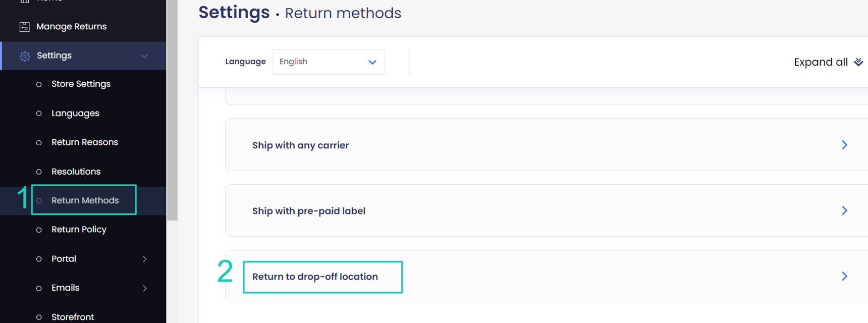Click the Expand all link

point(821,62)
